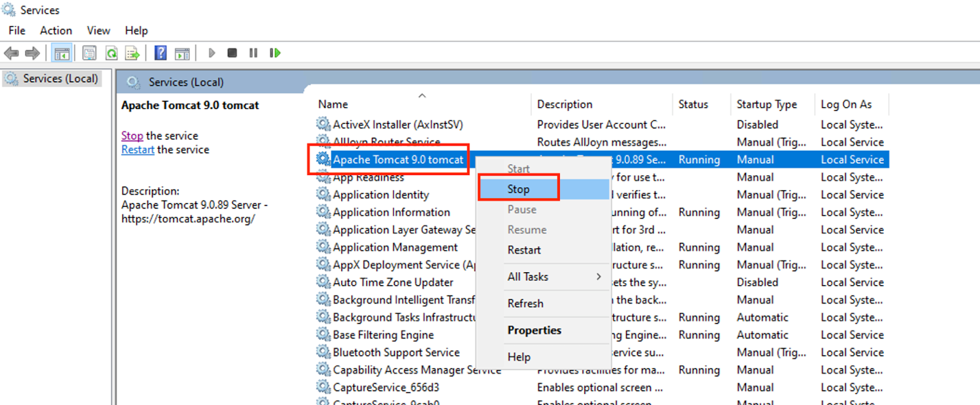
Task: Select the Apache Tomcat 9.0 tomcat service row
Action: pos(602,160)
